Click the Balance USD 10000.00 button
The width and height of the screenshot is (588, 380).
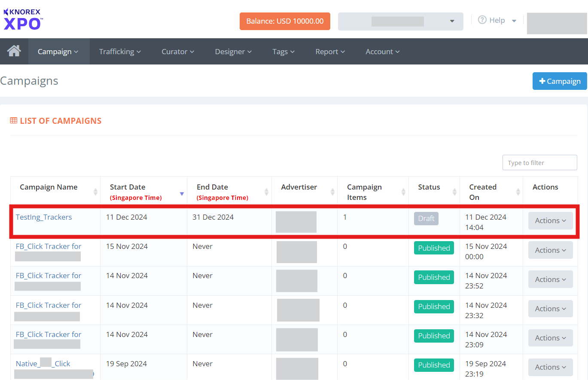click(x=285, y=21)
